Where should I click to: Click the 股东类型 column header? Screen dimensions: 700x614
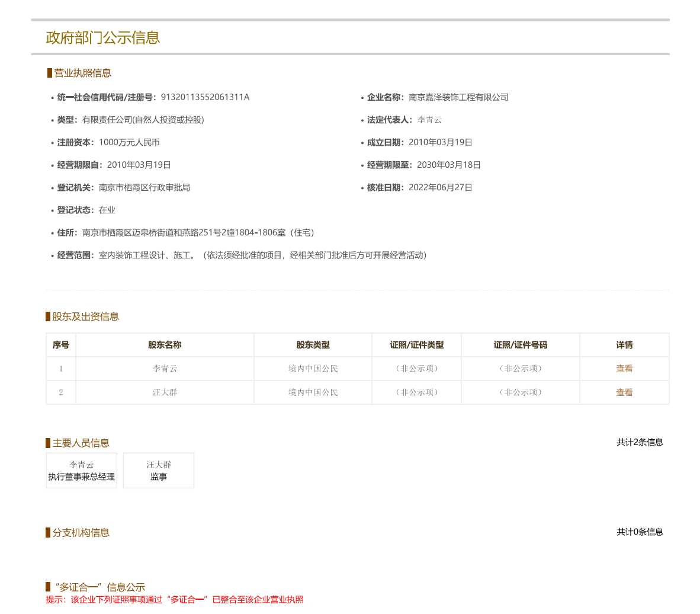pyautogui.click(x=313, y=345)
